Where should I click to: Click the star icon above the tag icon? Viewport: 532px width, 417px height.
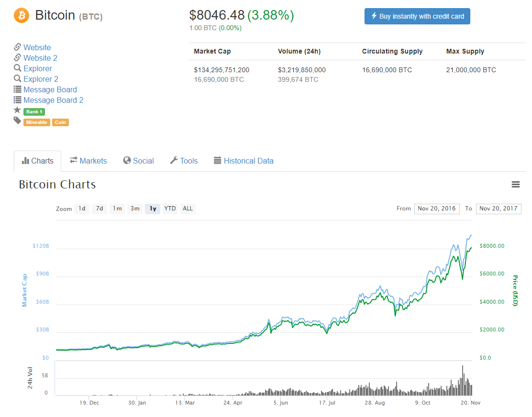[x=17, y=110]
